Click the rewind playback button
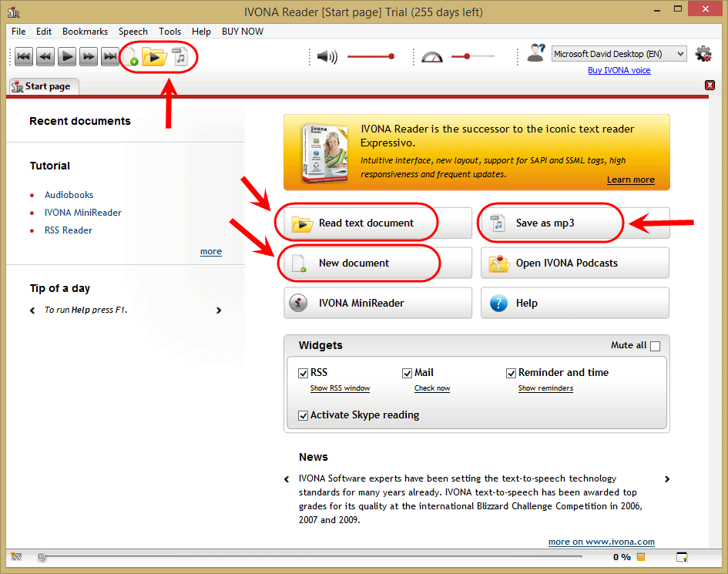This screenshot has height=574, width=728. tap(45, 57)
